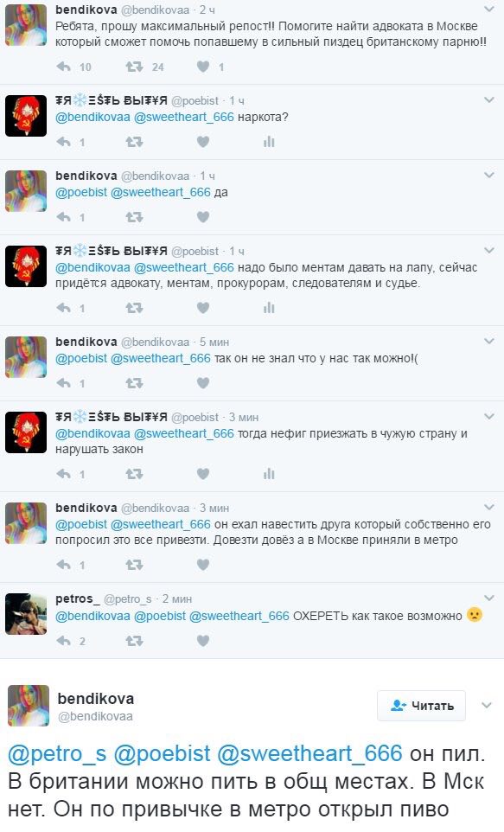
Task: Click the Читать follow button
Action: tap(421, 705)
